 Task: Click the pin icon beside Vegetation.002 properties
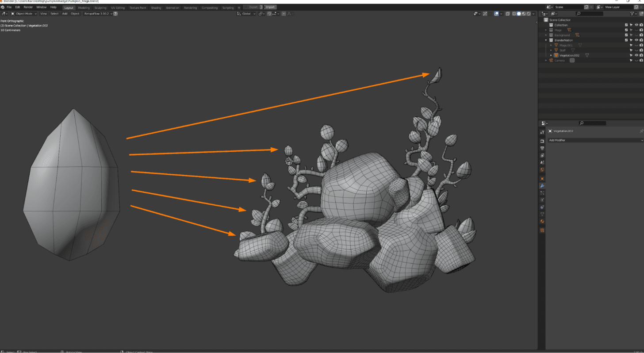click(x=641, y=131)
